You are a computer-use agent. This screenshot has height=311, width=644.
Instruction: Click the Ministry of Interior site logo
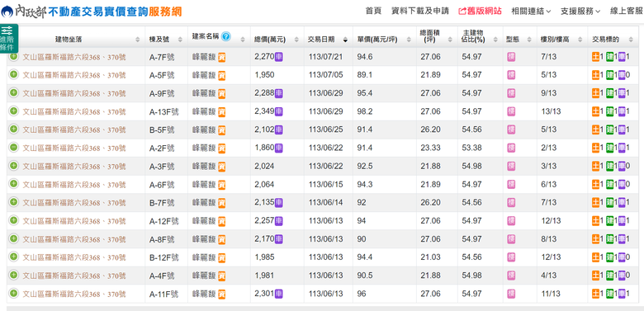(91, 11)
